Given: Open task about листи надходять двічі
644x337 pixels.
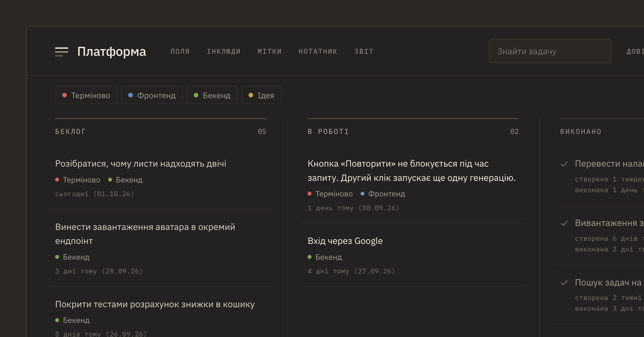Looking at the screenshot, I should point(141,164).
